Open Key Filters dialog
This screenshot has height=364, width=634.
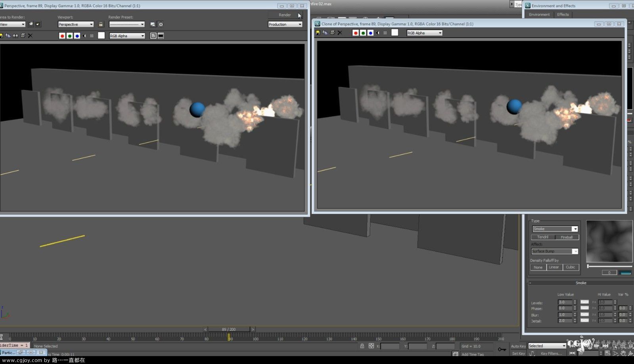tap(551, 354)
